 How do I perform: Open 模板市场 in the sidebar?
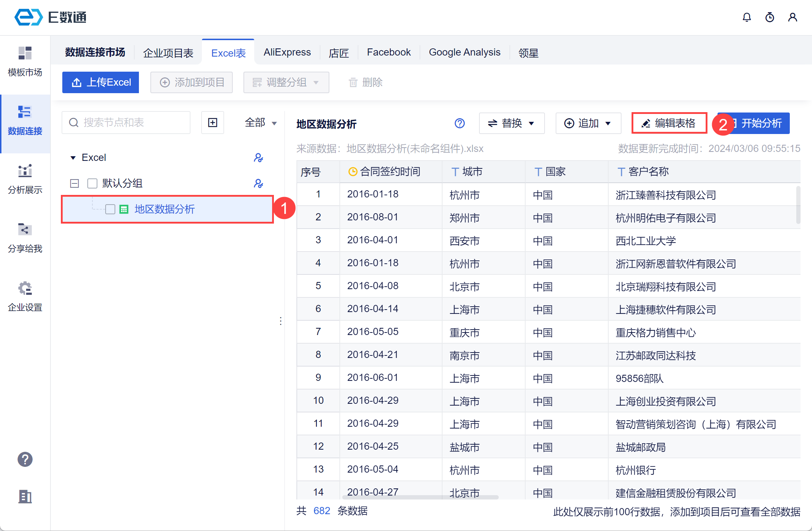coord(25,62)
